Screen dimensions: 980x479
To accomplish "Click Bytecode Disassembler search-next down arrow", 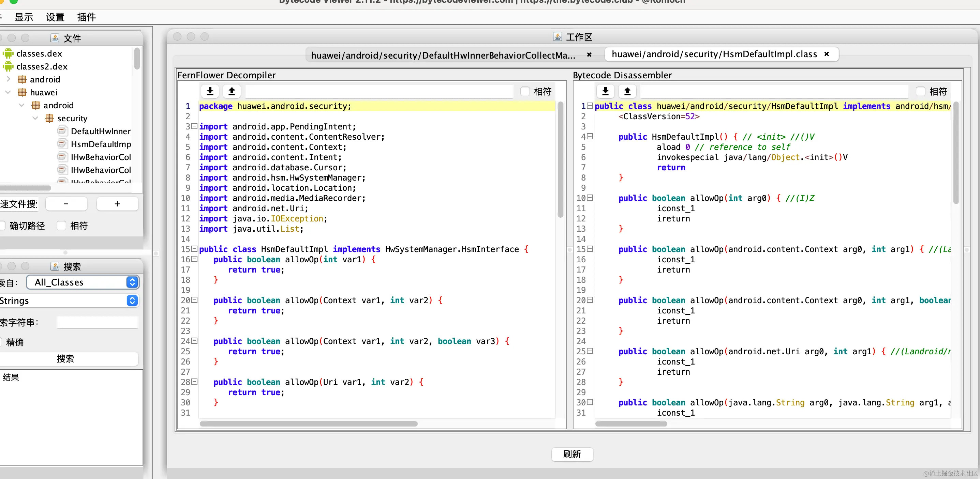I will pyautogui.click(x=605, y=91).
